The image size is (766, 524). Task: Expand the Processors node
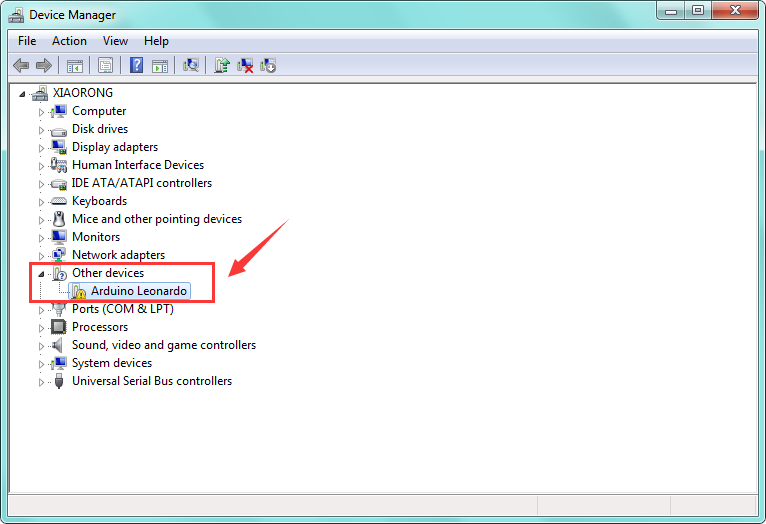pyautogui.click(x=41, y=328)
